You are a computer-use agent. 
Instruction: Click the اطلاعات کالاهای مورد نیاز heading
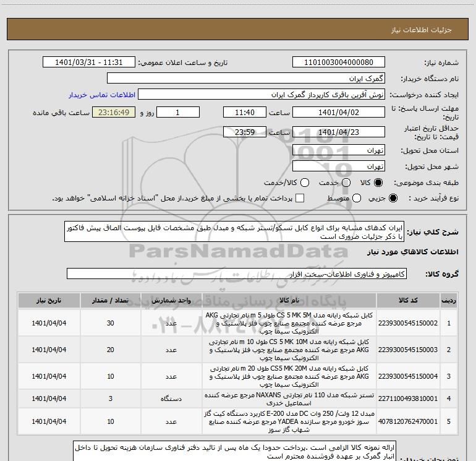413,252
